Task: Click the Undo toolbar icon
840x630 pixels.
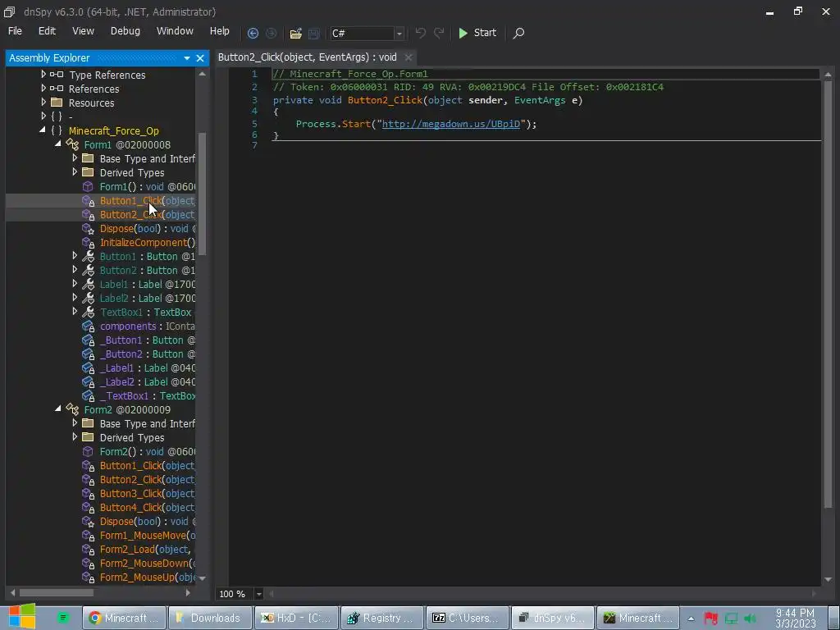Action: [421, 33]
